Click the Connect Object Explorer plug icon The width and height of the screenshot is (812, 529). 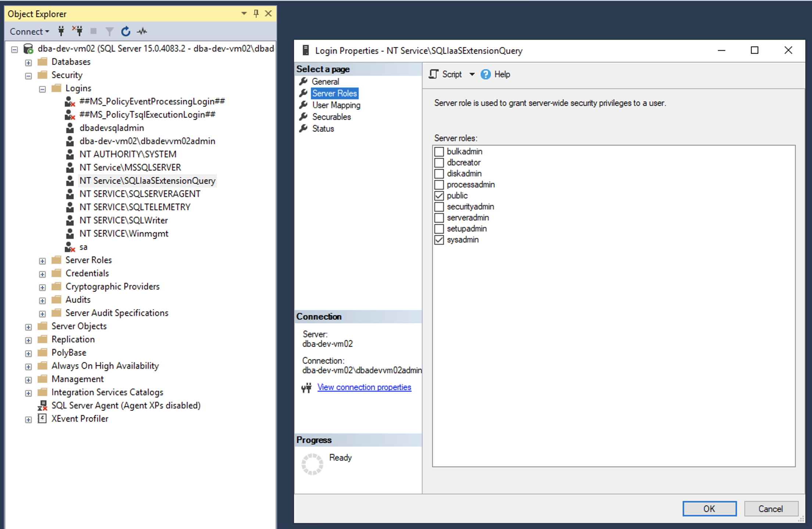(61, 31)
